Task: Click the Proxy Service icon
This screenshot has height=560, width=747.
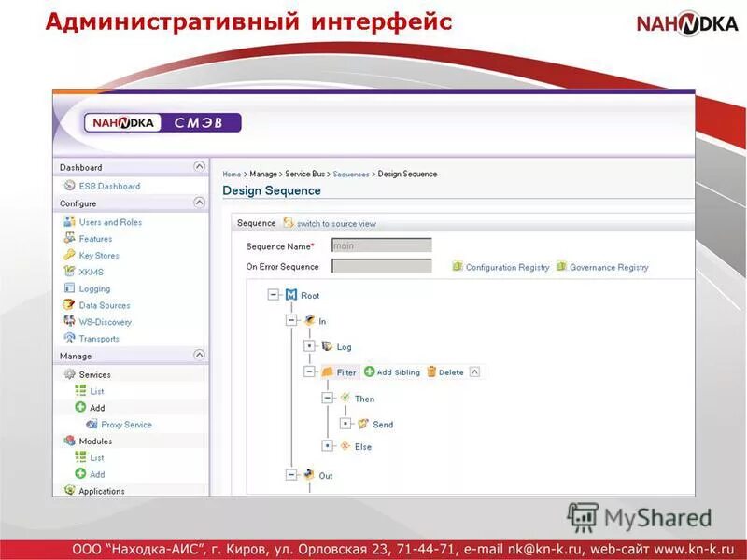Action: tap(92, 425)
